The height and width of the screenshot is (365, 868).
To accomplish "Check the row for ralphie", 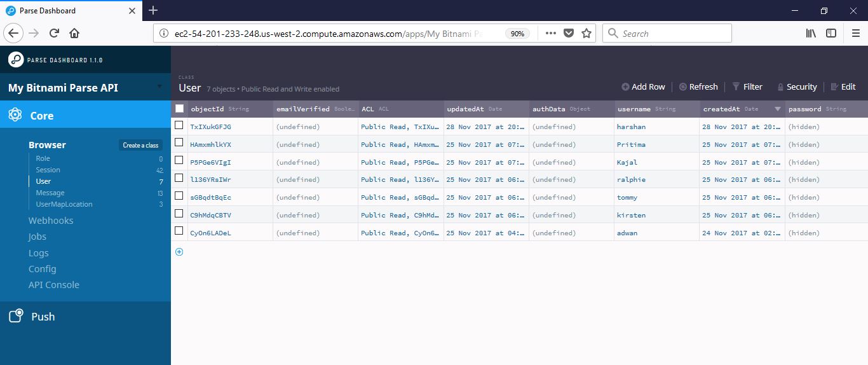I will [179, 179].
